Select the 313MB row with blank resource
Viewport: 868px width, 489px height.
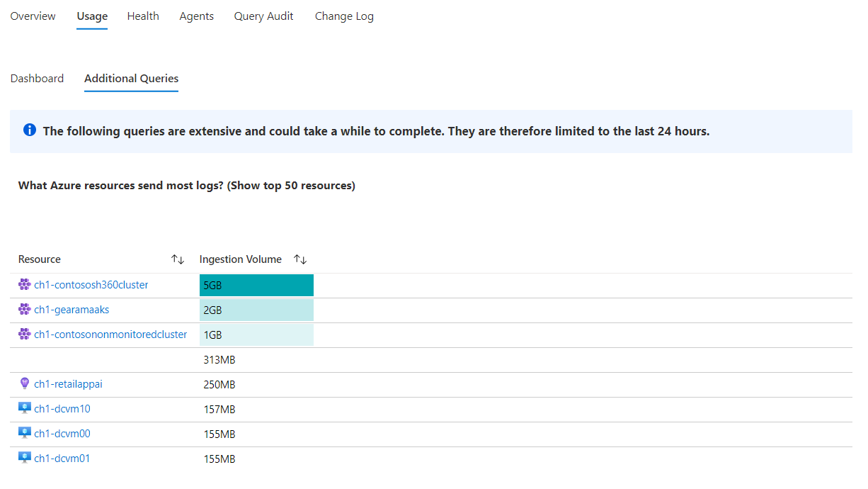(x=219, y=360)
